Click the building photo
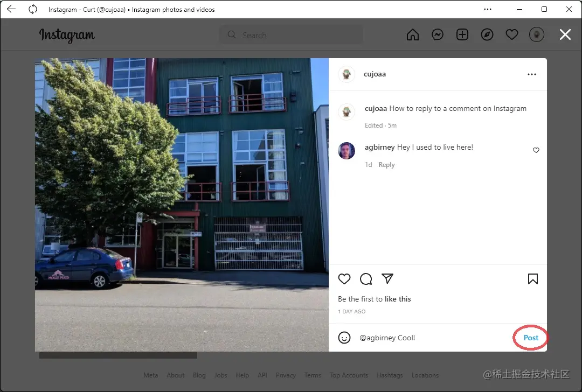The width and height of the screenshot is (582, 392). point(182,205)
